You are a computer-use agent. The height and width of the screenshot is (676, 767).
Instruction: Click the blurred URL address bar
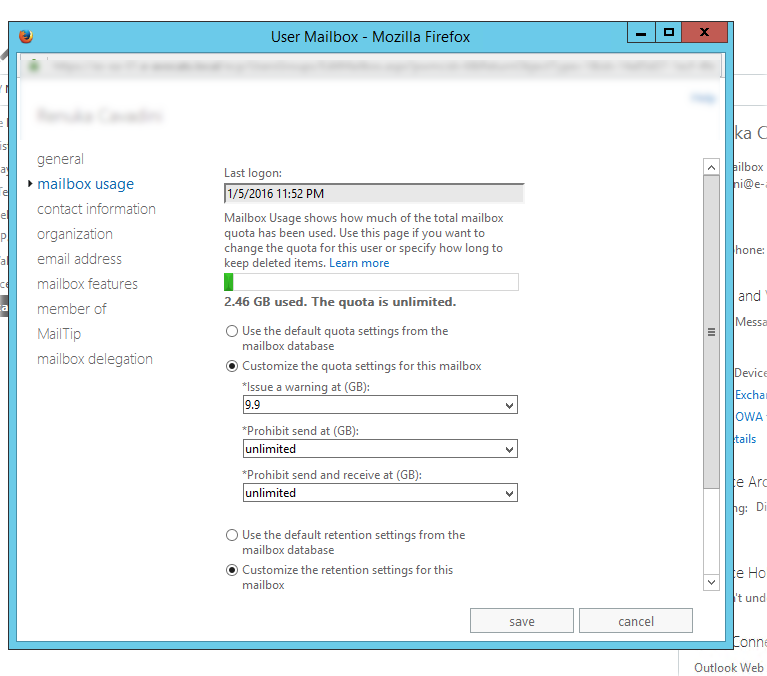[382, 67]
